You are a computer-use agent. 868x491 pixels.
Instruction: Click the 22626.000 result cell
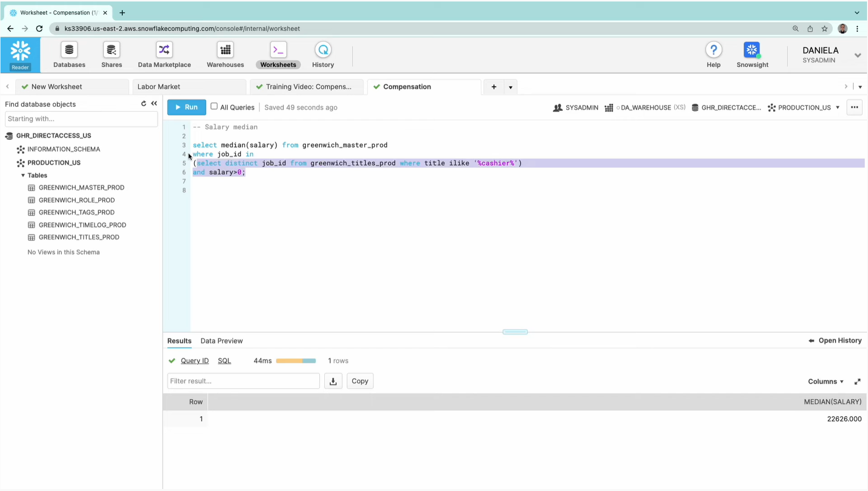click(844, 419)
